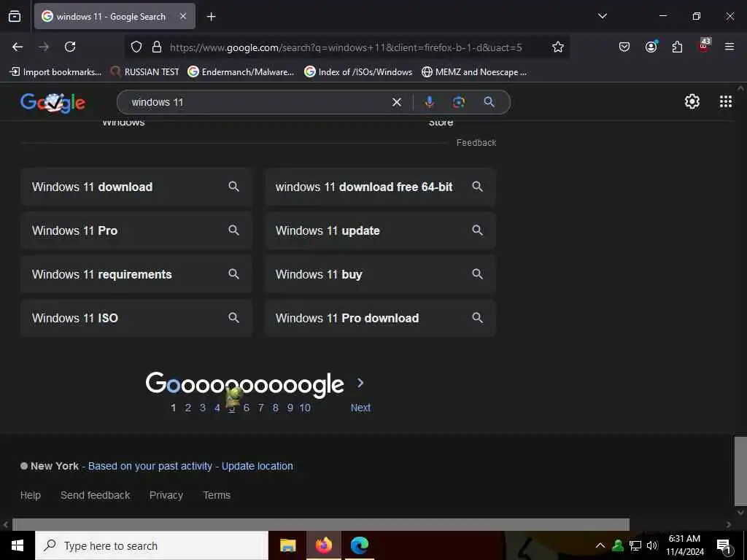This screenshot has width=747, height=560.
Task: Open the Windows Start button
Action: [18, 545]
